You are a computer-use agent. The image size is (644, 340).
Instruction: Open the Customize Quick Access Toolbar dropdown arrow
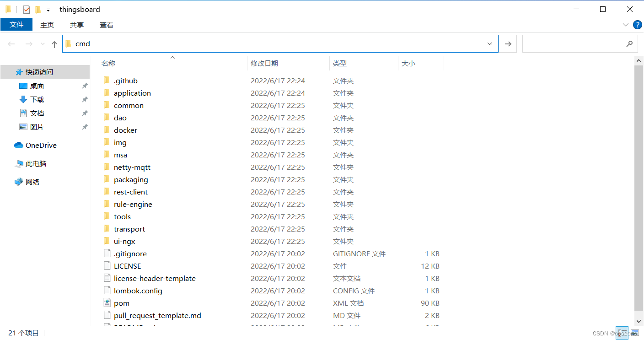coord(48,10)
